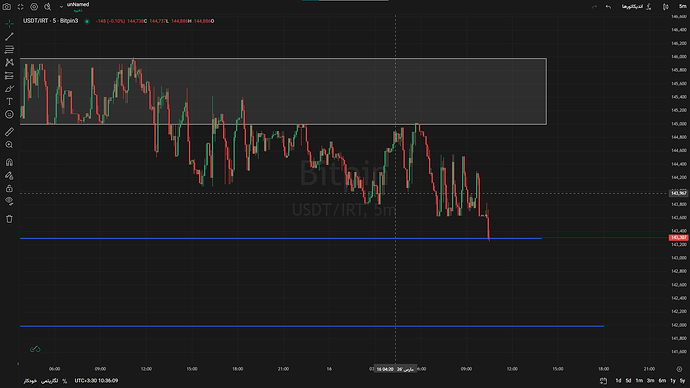Open the emoji icons tool
690x388 pixels.
tap(9, 114)
